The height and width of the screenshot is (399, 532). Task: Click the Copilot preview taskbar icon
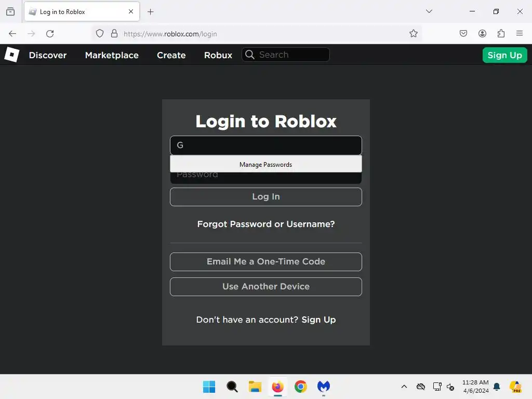point(516,387)
